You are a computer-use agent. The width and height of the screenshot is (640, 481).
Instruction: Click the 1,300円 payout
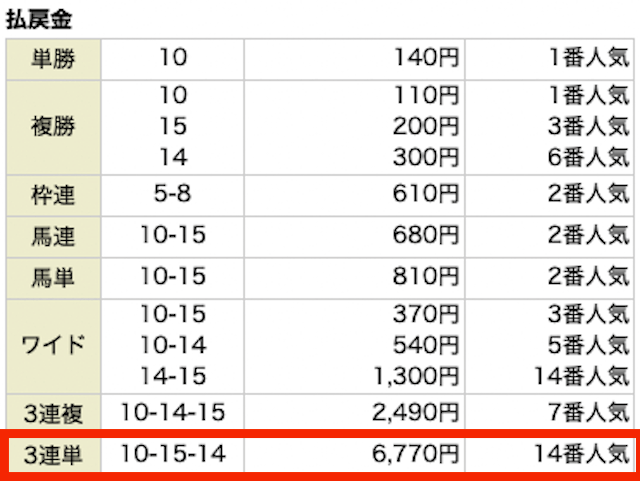coord(417,376)
